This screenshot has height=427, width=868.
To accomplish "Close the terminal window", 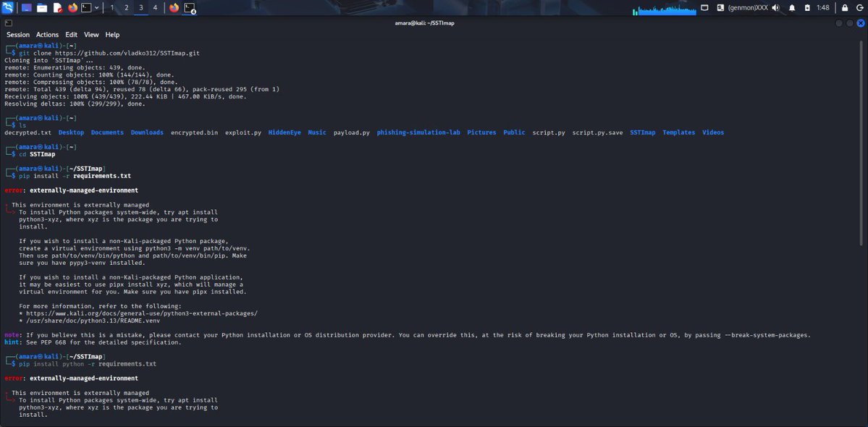I will click(x=861, y=23).
